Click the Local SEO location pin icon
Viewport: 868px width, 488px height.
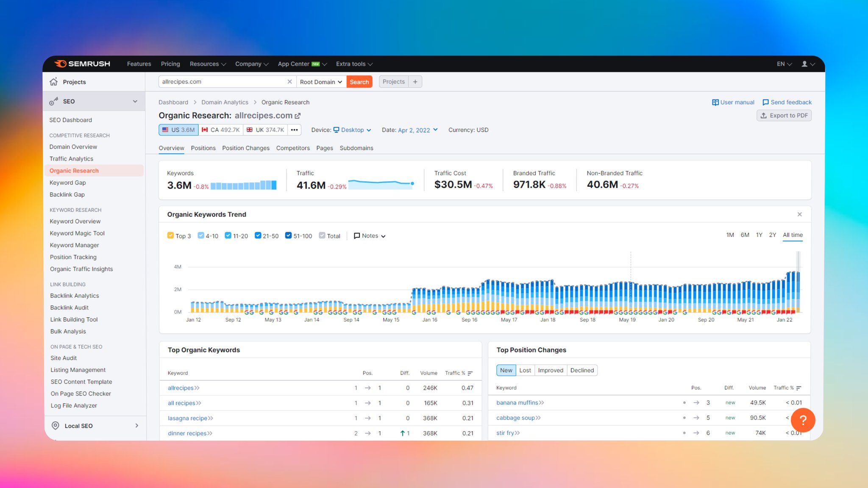(x=55, y=426)
